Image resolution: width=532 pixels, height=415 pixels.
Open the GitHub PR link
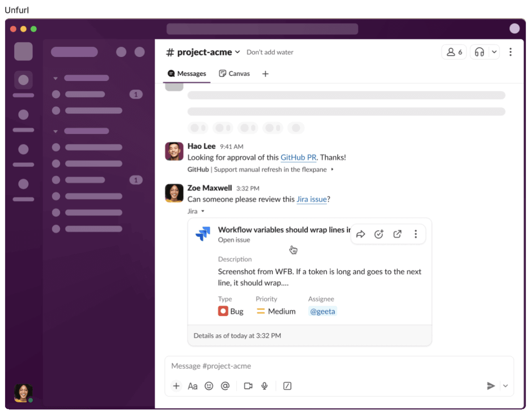[x=298, y=158]
